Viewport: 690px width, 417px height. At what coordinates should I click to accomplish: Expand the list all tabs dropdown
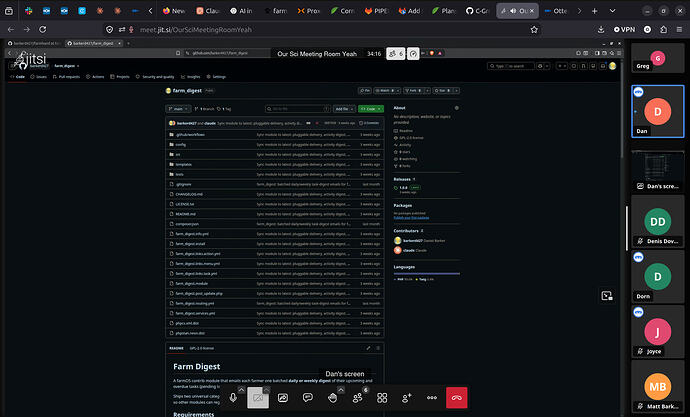(612, 11)
